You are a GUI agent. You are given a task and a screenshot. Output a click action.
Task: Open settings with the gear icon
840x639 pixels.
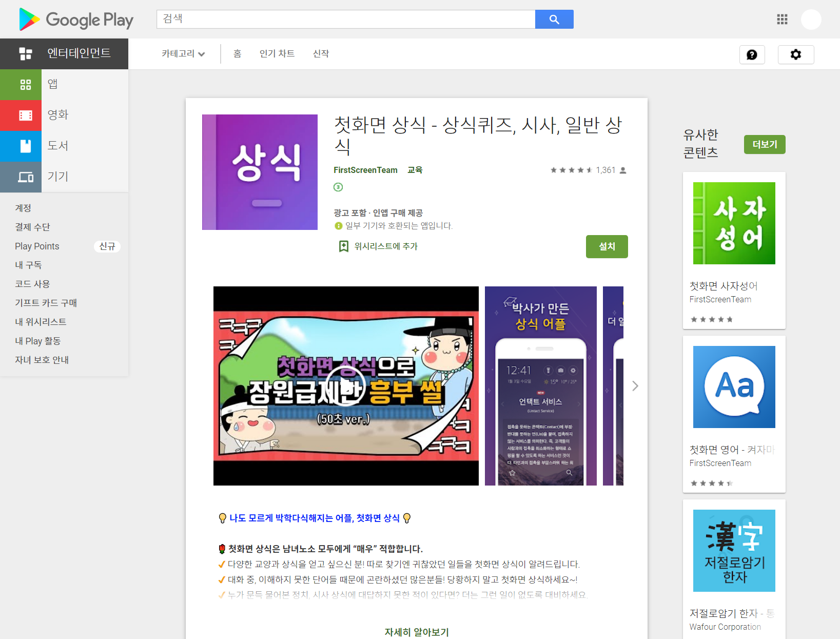click(x=796, y=54)
